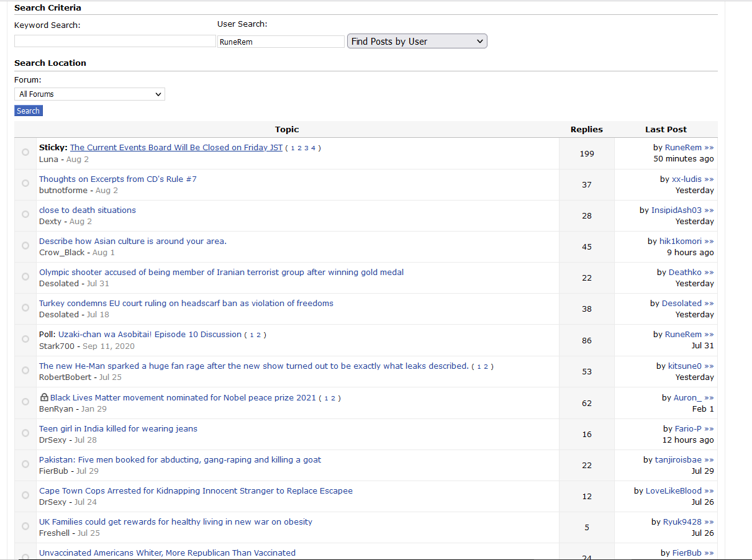Open UK Families rewards for healthy living topic
Viewport: 752px width, 560px height.
pos(176,522)
